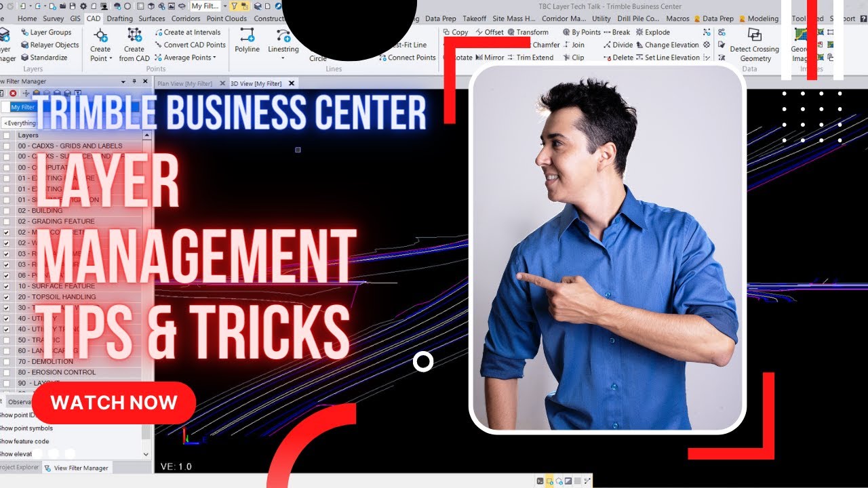
Task: Click the WATCH NOW button
Action: point(114,403)
